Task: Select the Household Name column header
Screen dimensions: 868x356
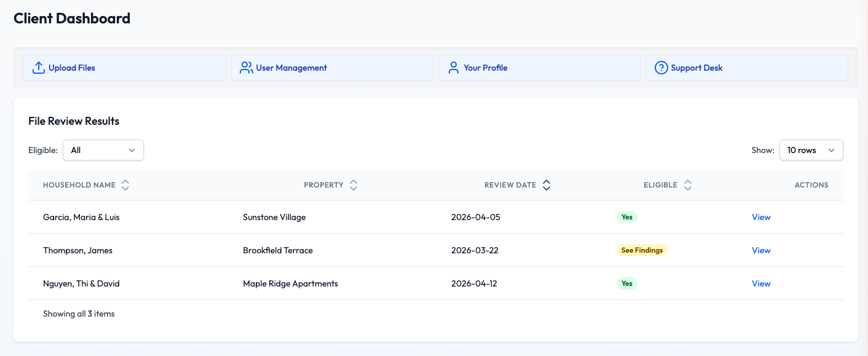Action: (79, 184)
